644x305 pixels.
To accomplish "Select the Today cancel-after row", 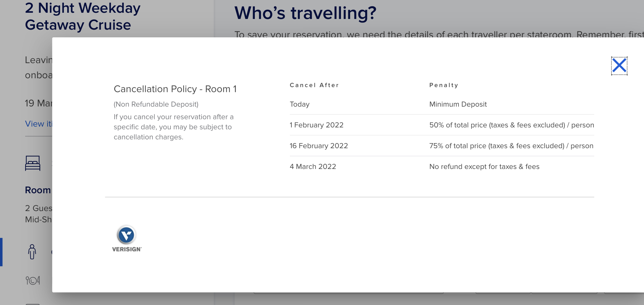I will coord(442,104).
